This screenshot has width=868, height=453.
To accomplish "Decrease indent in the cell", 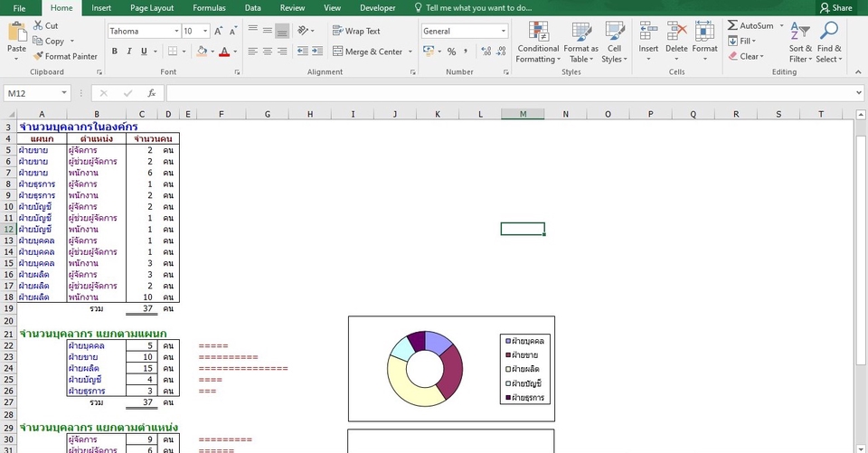I will [x=303, y=52].
